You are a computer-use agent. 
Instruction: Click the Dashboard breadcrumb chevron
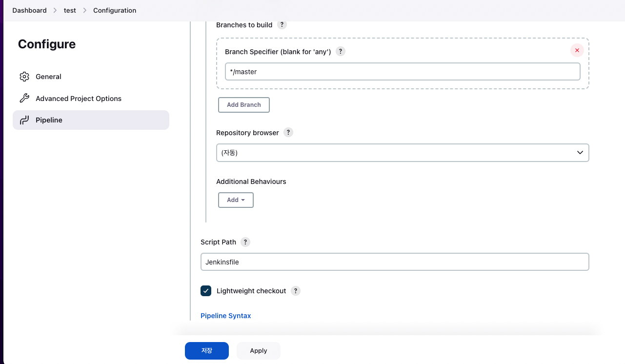(55, 10)
